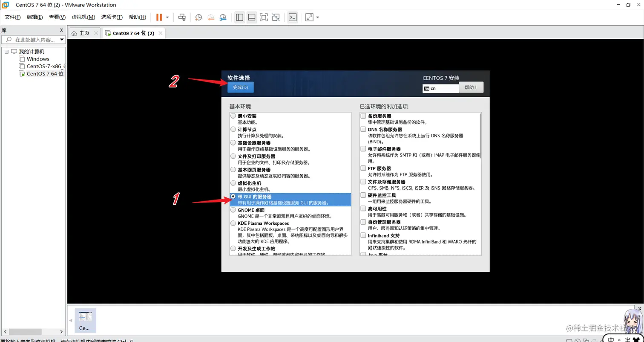Click the add-ons list vertical scrollbar
644x342 pixels.
480,136
